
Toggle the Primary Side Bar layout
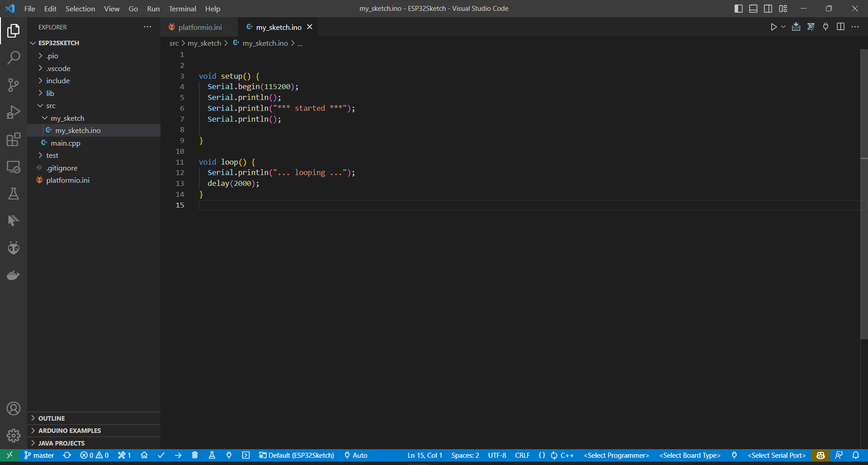pyautogui.click(x=739, y=9)
